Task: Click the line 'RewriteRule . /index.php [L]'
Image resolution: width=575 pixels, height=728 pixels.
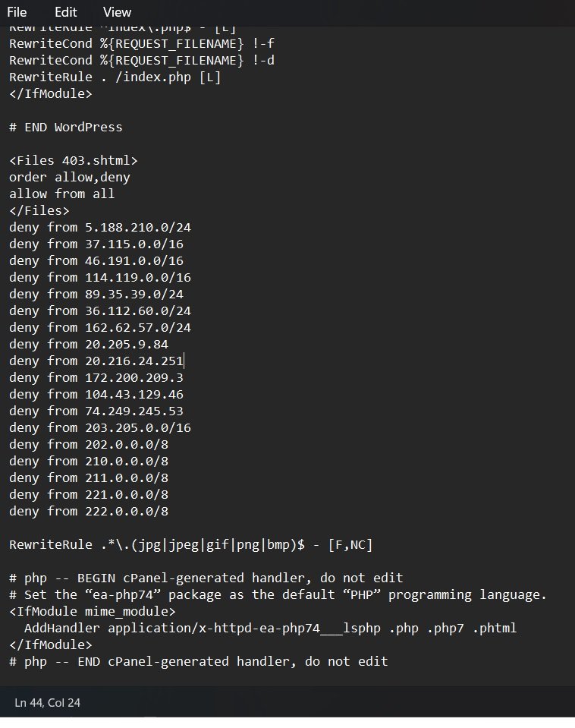Action: tap(114, 77)
